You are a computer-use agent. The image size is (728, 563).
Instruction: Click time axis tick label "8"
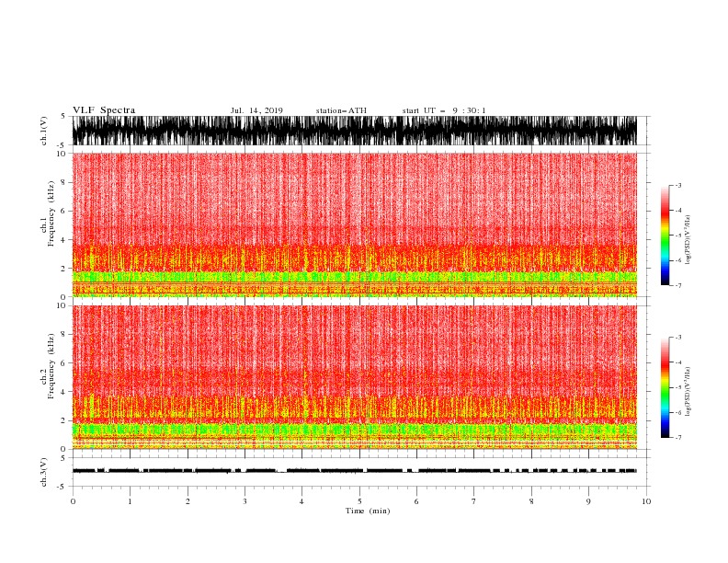pyautogui.click(x=531, y=501)
